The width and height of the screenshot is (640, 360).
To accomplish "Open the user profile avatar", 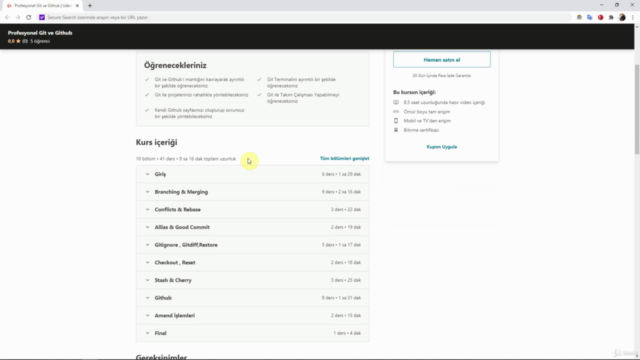I will click(622, 18).
